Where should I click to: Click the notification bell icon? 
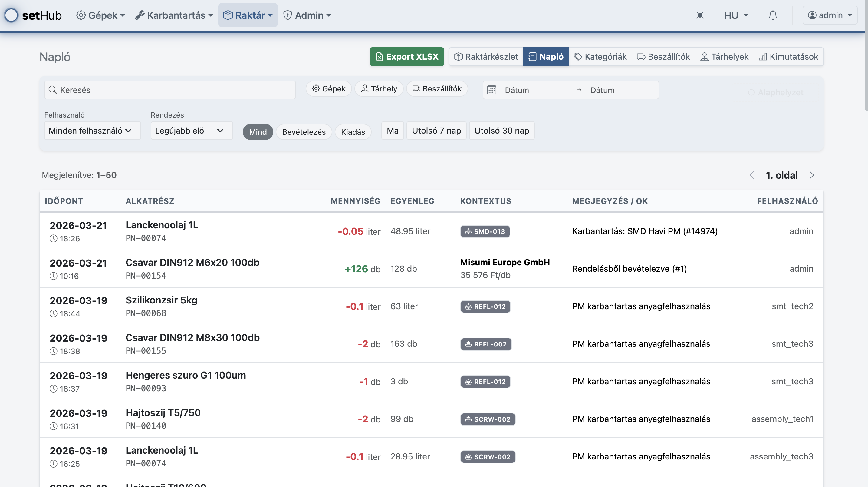click(x=773, y=15)
